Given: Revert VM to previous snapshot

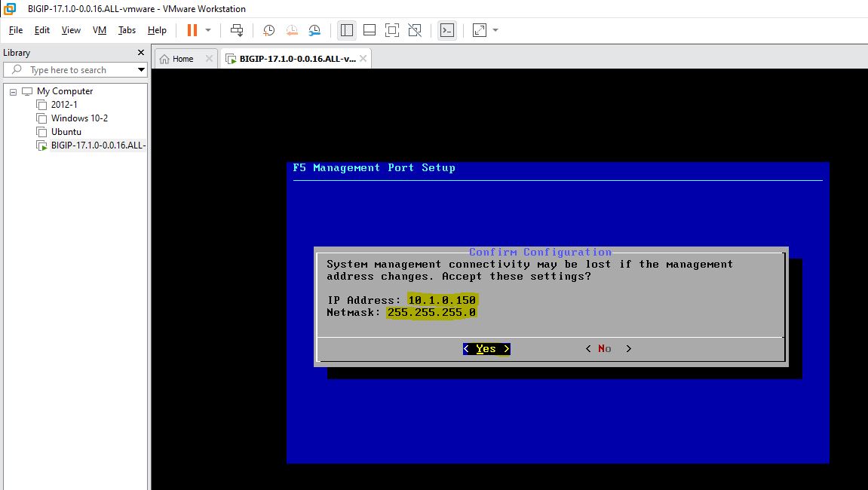Looking at the screenshot, I should [x=292, y=30].
